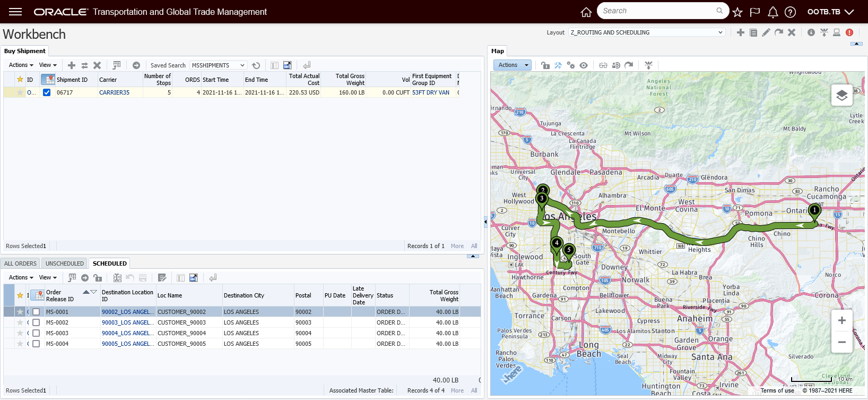Click the map layers icon

(841, 95)
